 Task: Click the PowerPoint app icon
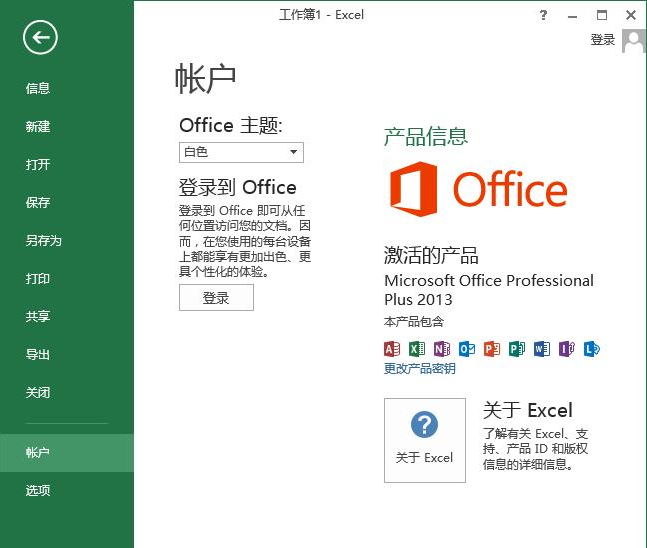[492, 349]
